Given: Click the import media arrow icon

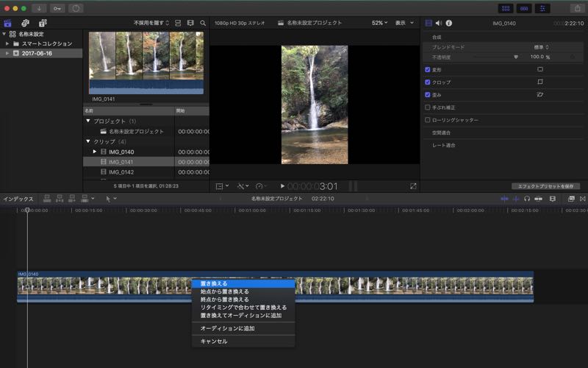Looking at the screenshot, I should pyautogui.click(x=38, y=8).
